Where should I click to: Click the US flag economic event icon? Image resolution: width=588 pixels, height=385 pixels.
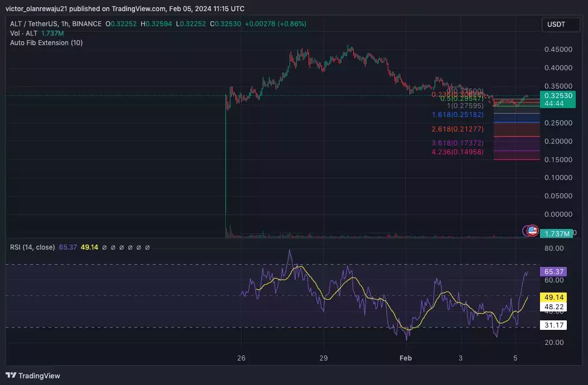(533, 230)
